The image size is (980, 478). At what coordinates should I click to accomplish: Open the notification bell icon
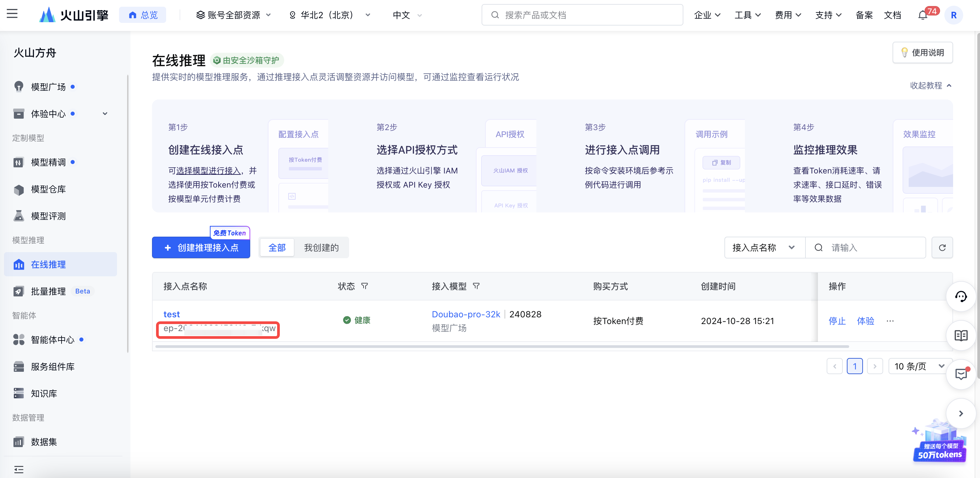pos(922,15)
